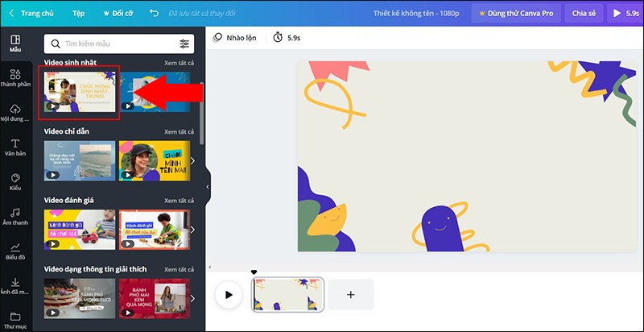Click the Video sinh nhật heading

tap(70, 63)
